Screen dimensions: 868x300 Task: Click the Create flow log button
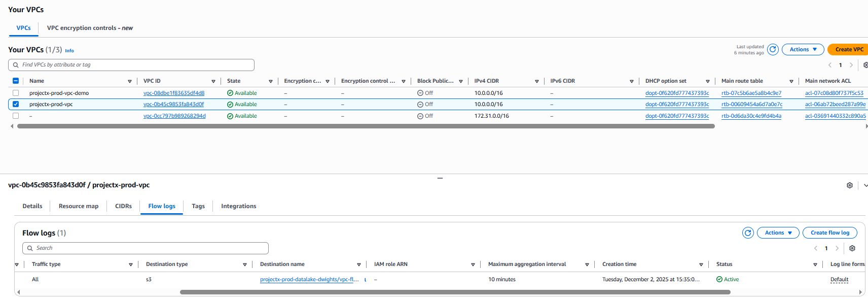[830, 232]
